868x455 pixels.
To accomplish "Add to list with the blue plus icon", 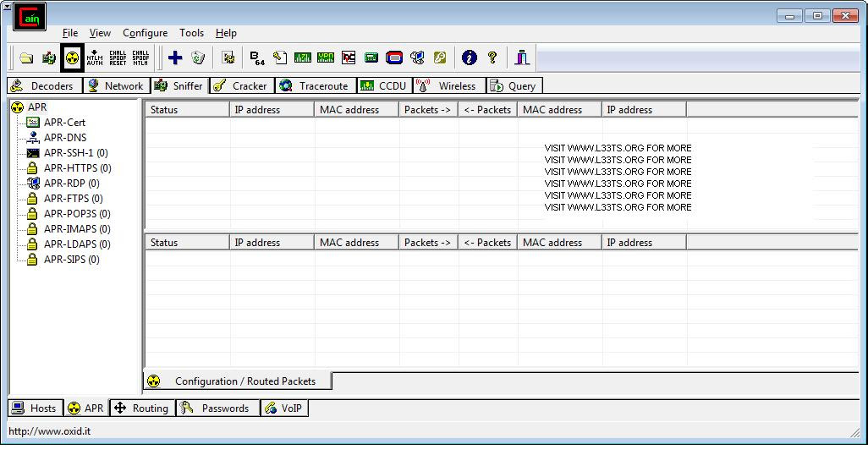I will tap(175, 58).
